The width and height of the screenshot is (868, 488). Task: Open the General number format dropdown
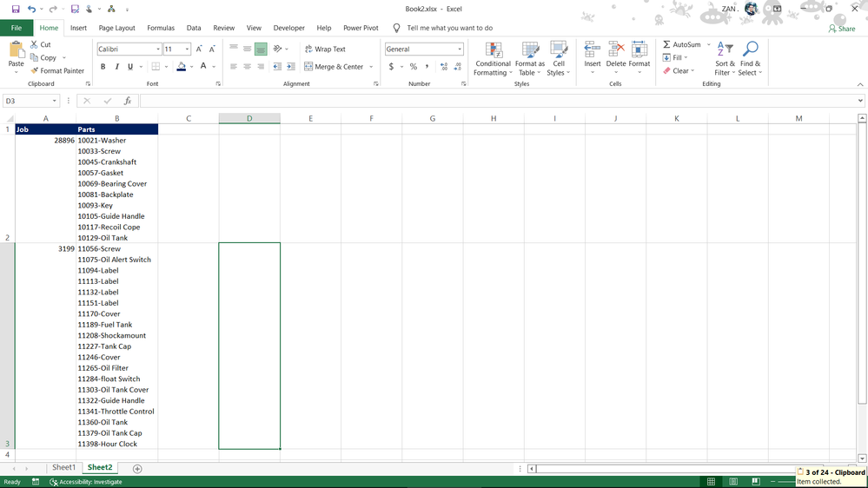[x=460, y=49]
